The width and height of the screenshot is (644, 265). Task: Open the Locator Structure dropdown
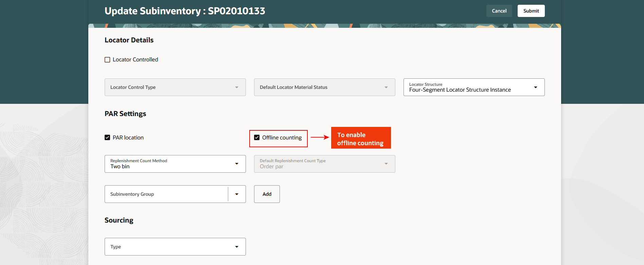469,87
